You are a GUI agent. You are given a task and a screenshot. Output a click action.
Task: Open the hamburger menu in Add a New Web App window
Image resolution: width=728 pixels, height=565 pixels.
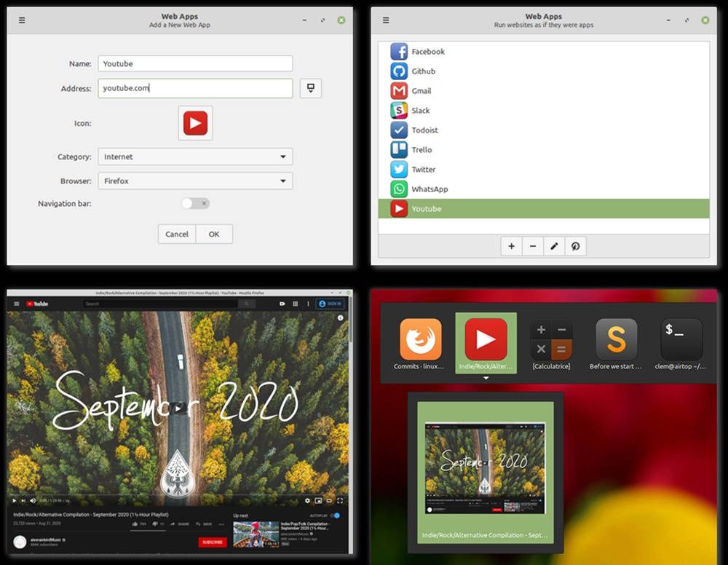(x=22, y=20)
